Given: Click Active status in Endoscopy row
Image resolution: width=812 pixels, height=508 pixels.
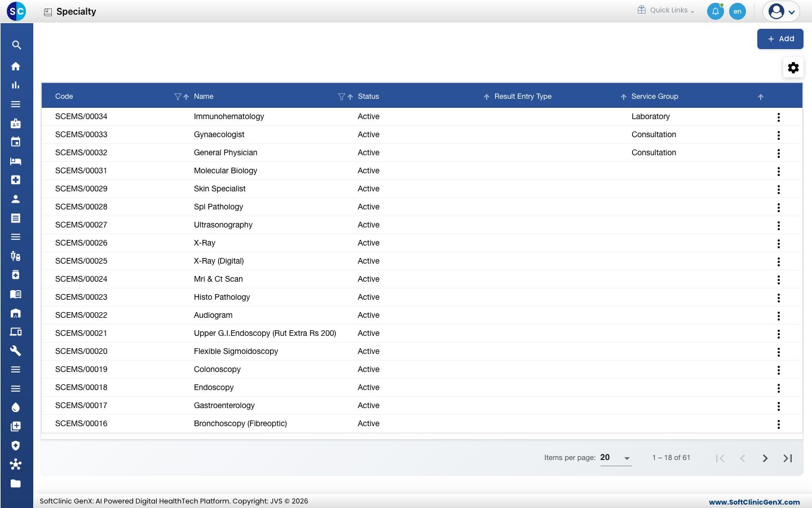Looking at the screenshot, I should (x=368, y=387).
